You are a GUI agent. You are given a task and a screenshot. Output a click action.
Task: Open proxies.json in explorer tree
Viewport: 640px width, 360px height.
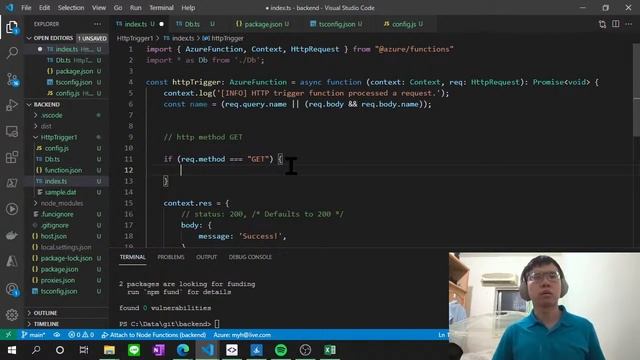[x=58, y=280]
